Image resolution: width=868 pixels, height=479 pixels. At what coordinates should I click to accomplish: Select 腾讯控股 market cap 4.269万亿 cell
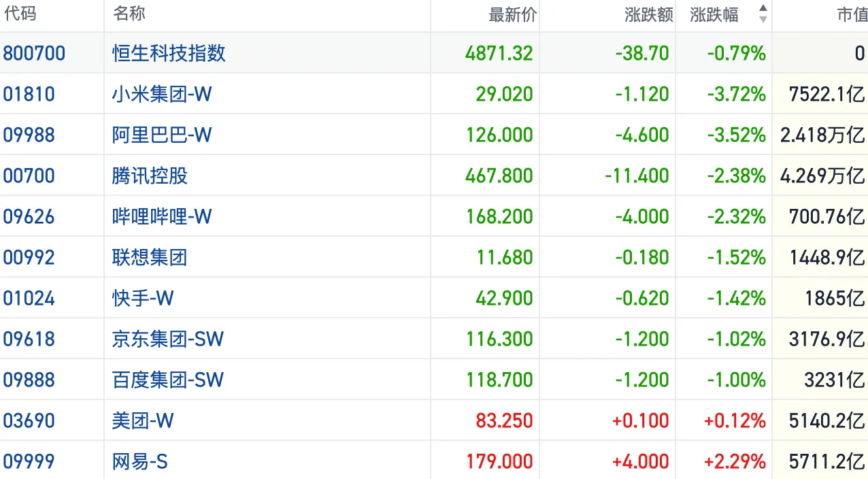822,176
